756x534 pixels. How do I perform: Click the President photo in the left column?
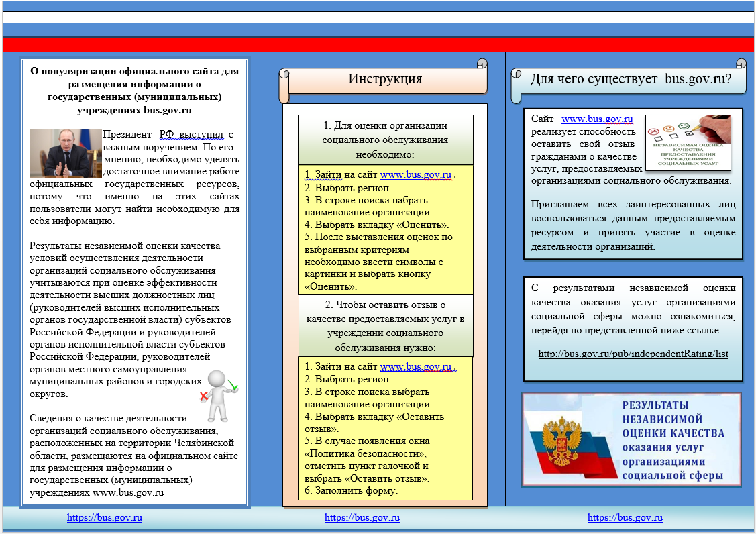pyautogui.click(x=65, y=153)
